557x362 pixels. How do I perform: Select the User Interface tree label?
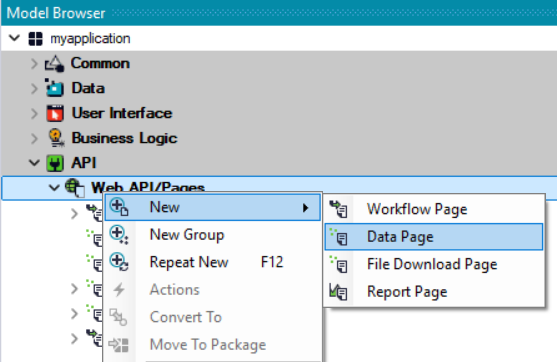tap(122, 113)
